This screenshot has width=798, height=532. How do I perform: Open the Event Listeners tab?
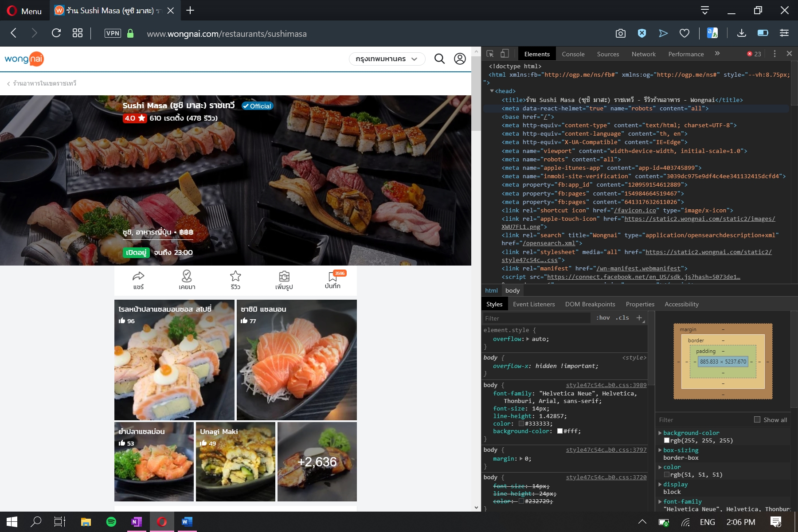coord(534,304)
